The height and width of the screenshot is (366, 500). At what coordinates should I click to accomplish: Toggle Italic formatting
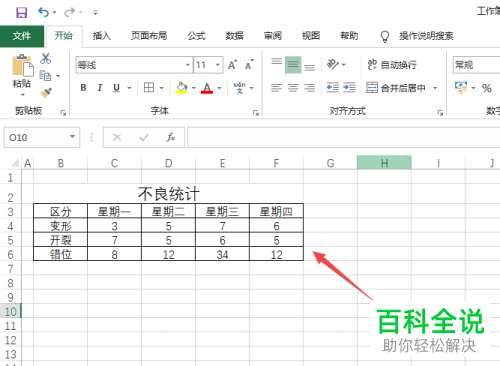[x=100, y=88]
